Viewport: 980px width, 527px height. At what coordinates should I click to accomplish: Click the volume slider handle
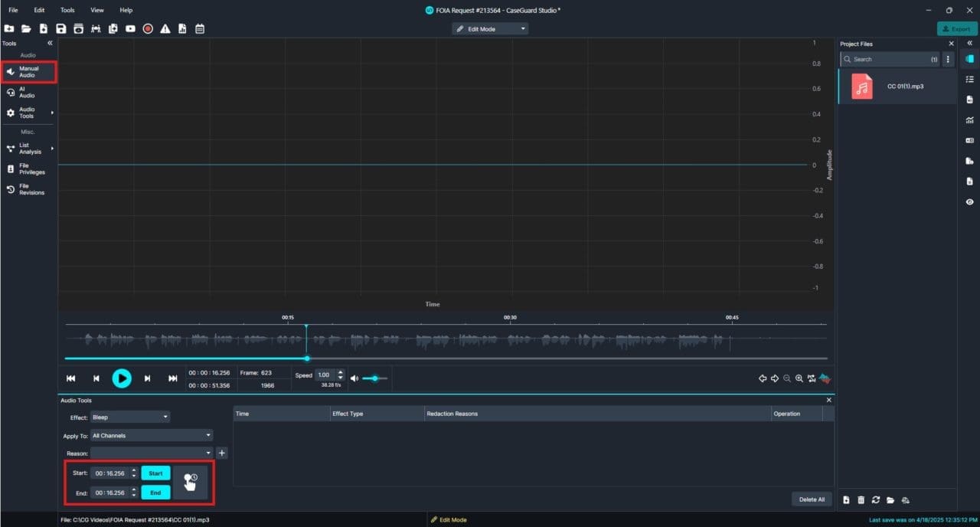coord(374,378)
